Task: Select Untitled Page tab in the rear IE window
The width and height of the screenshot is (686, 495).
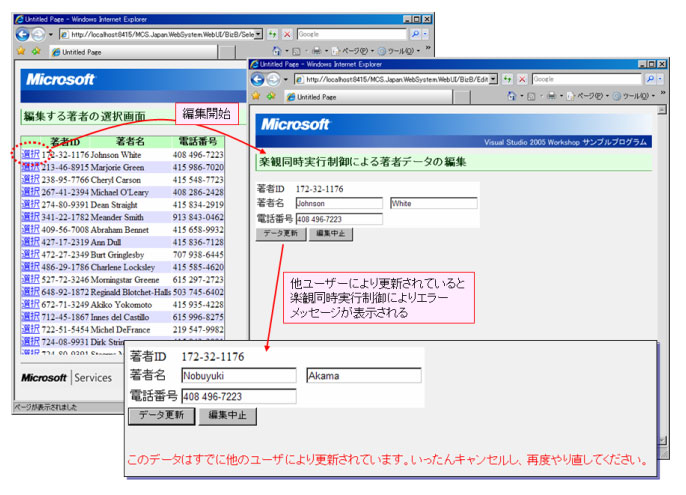Action: tap(133, 52)
